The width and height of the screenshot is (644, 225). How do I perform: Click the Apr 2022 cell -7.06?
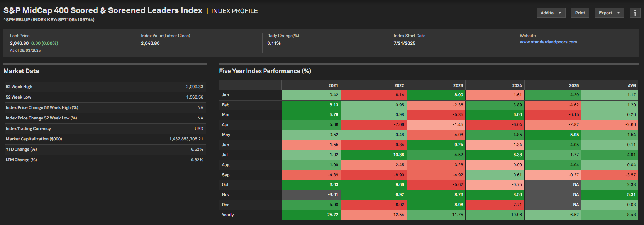coord(374,125)
